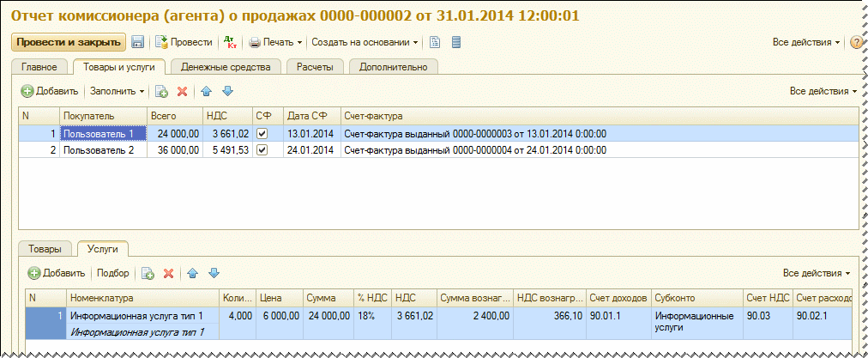The width and height of the screenshot is (868, 358).
Task: Copy row icon in services toolbar
Action: (x=148, y=273)
